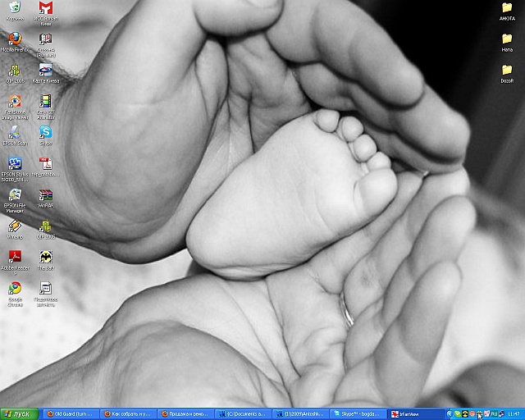
Task: Open EPSON Stylus SX200 shortcut
Action: (x=15, y=170)
